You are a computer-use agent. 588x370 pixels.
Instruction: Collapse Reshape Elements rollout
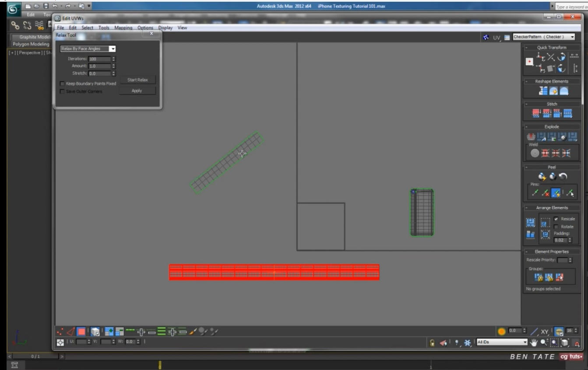click(552, 81)
